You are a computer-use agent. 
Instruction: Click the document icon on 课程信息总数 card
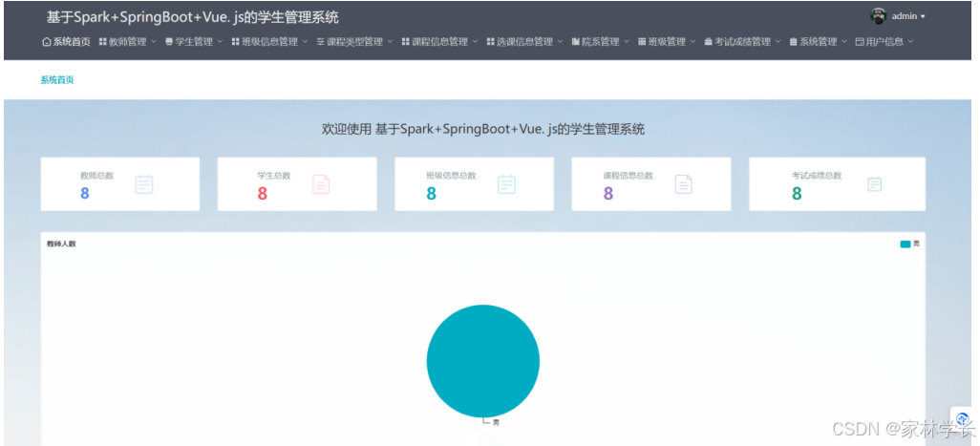[x=684, y=184]
